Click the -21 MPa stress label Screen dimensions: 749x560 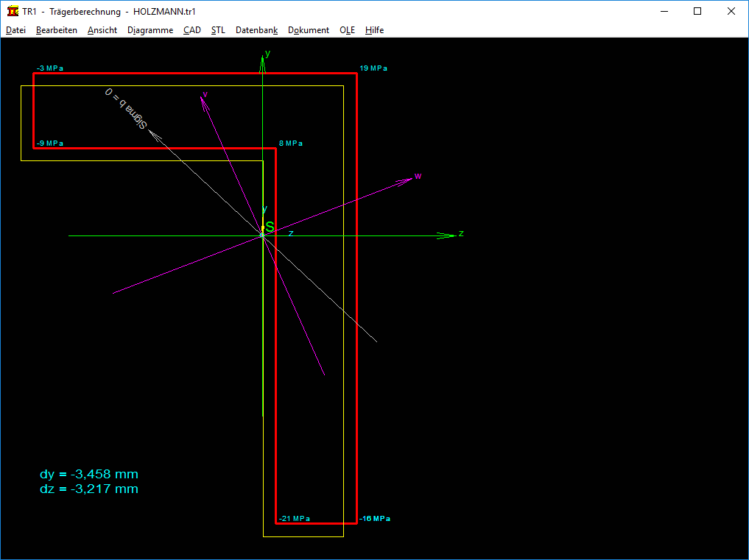[x=295, y=519]
